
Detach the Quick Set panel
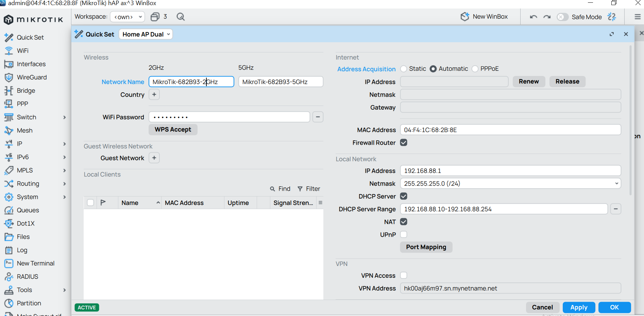612,34
